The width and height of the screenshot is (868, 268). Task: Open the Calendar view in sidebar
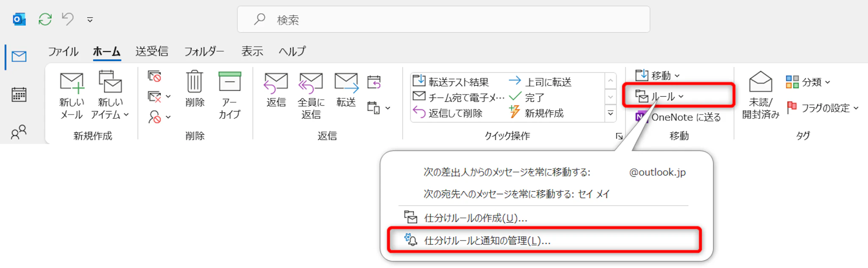19,95
